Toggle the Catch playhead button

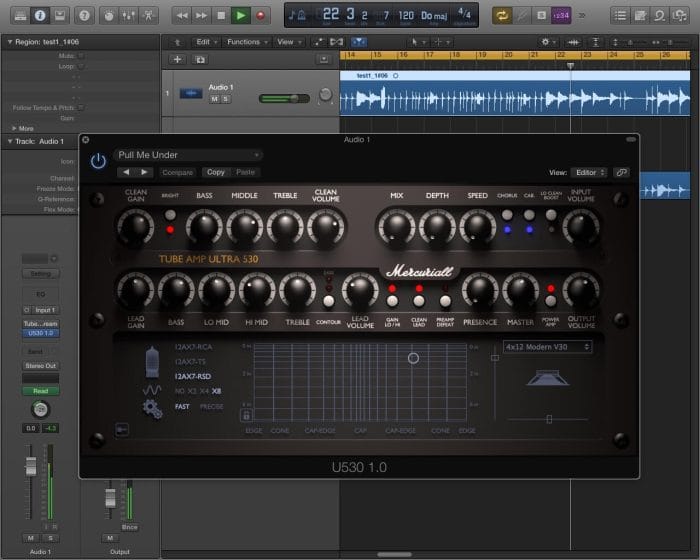point(358,42)
